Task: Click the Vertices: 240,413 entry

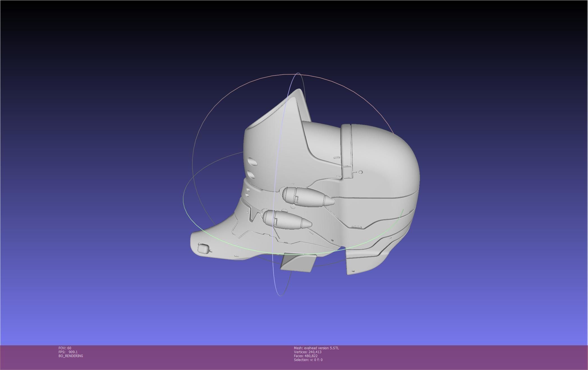Action: [307, 352]
